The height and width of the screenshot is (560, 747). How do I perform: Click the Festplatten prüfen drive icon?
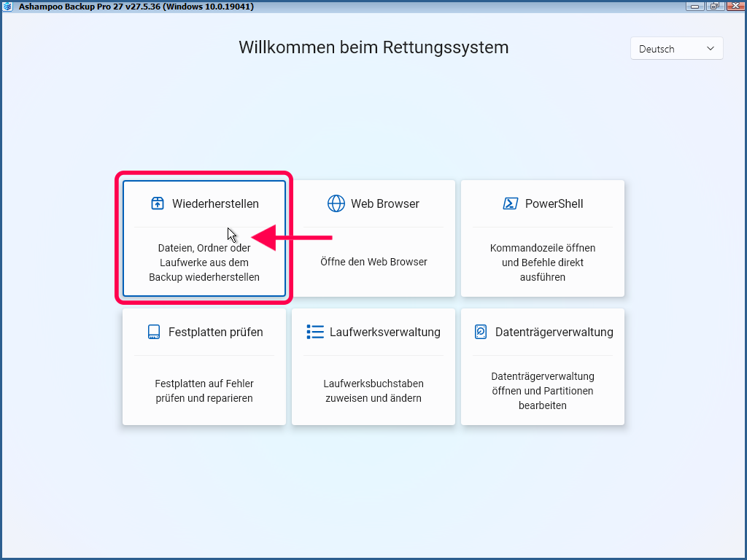tap(154, 332)
